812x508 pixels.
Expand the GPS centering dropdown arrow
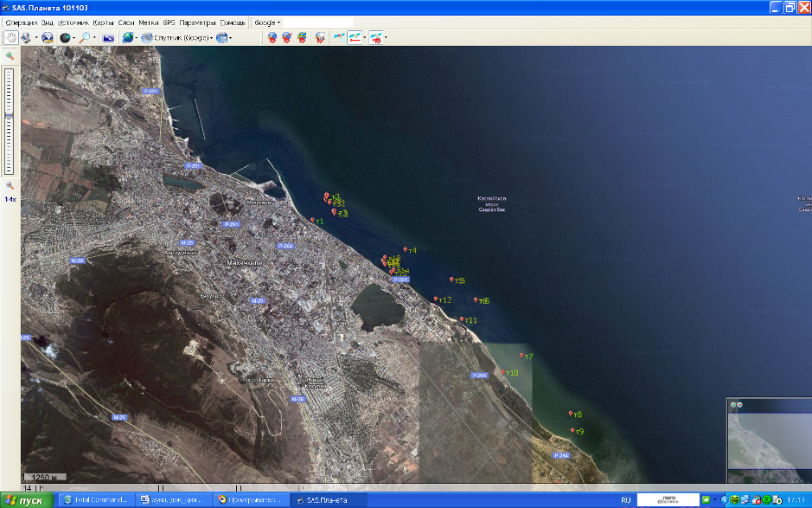pos(386,38)
